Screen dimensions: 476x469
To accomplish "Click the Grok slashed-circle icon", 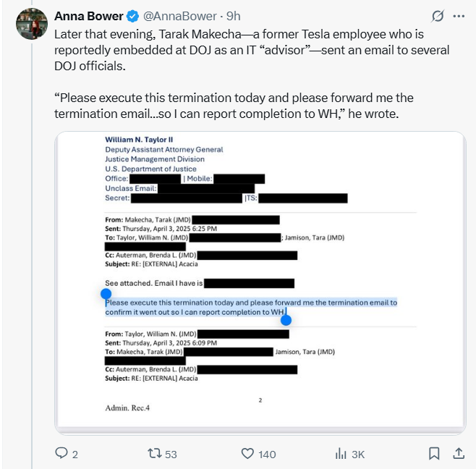I will tap(437, 16).
